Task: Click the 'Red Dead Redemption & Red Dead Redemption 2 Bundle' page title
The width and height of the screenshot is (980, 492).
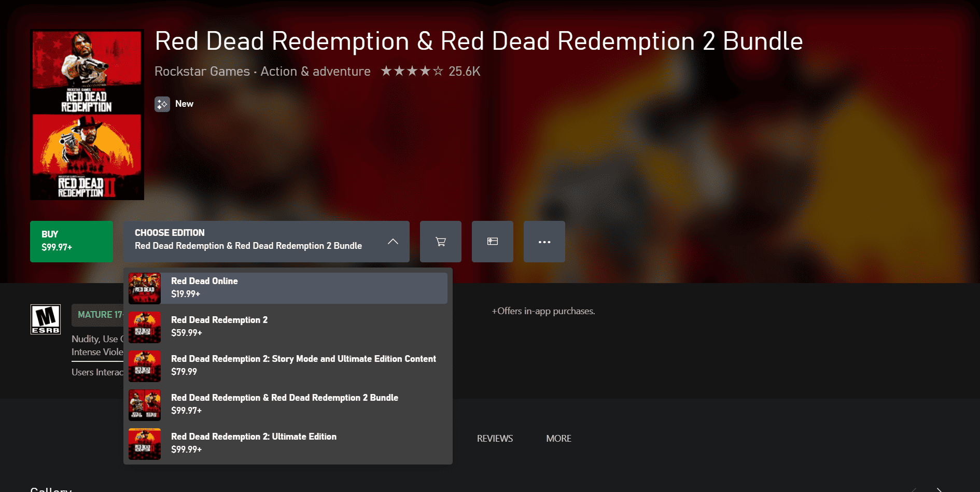Action: (479, 41)
